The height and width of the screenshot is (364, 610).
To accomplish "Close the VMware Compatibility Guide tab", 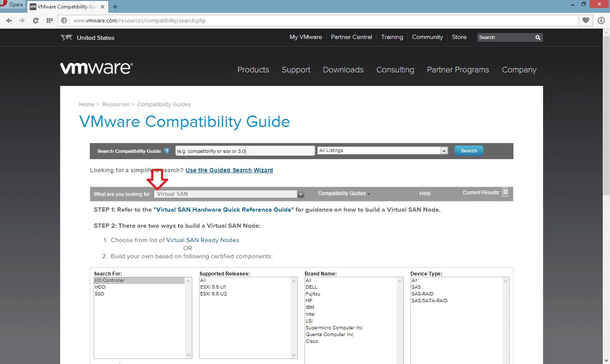I will coord(103,7).
